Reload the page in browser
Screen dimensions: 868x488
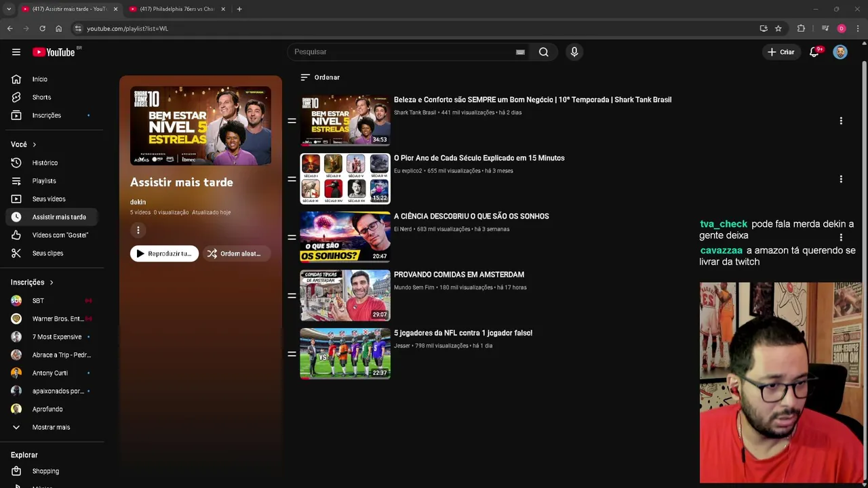pos(42,28)
